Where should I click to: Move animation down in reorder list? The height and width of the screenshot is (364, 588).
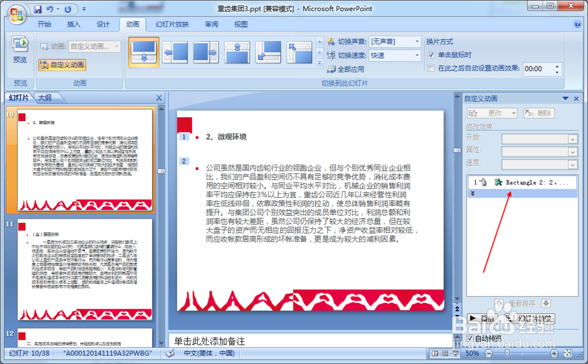tap(546, 303)
